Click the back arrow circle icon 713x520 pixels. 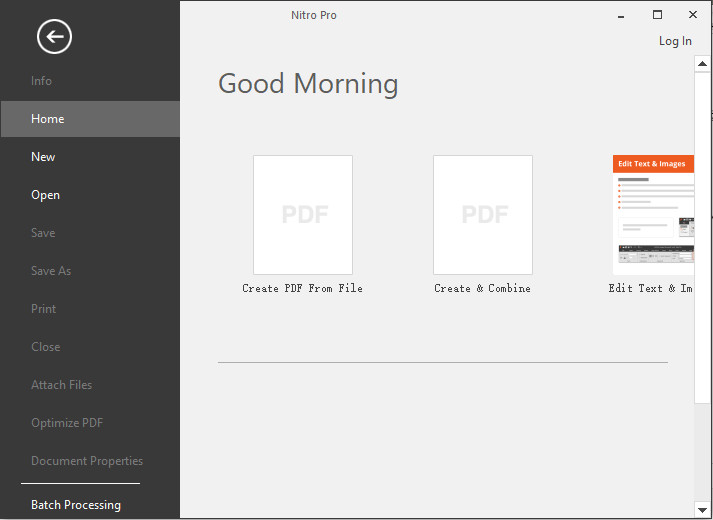(x=55, y=36)
